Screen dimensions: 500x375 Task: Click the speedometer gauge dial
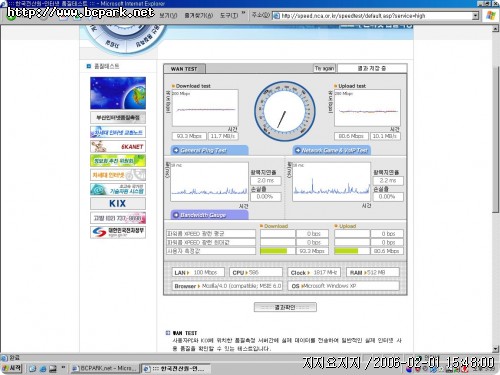click(x=284, y=111)
